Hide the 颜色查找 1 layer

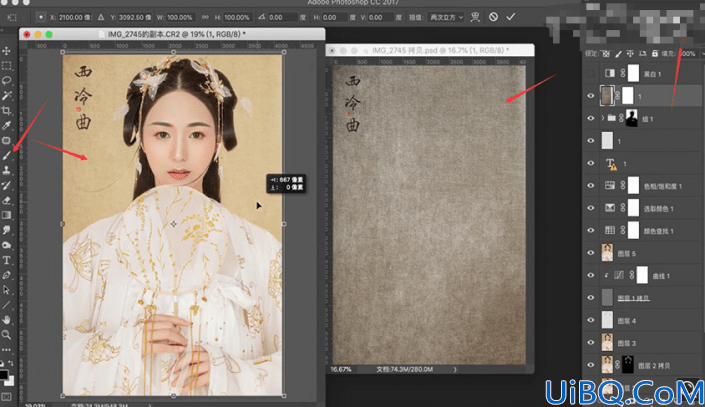[591, 230]
